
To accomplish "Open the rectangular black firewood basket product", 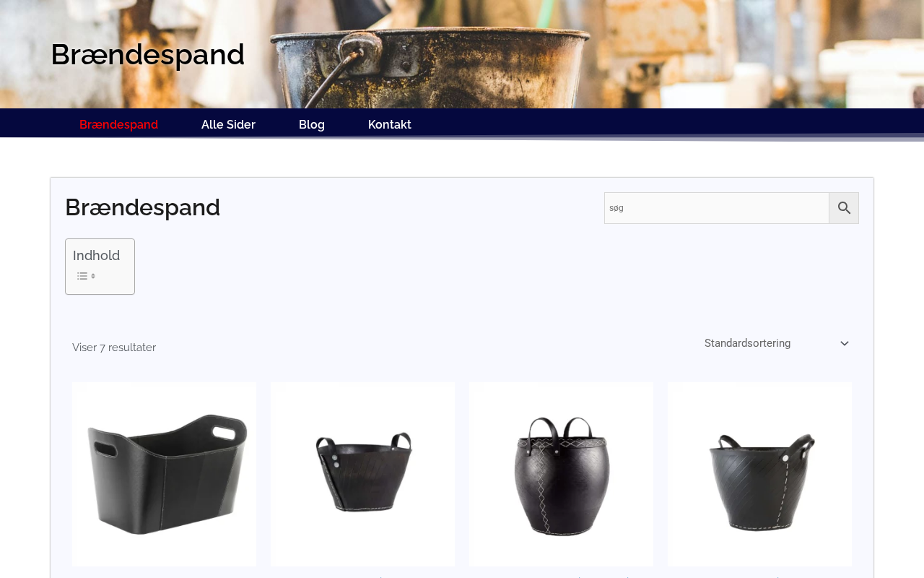I will [x=164, y=474].
